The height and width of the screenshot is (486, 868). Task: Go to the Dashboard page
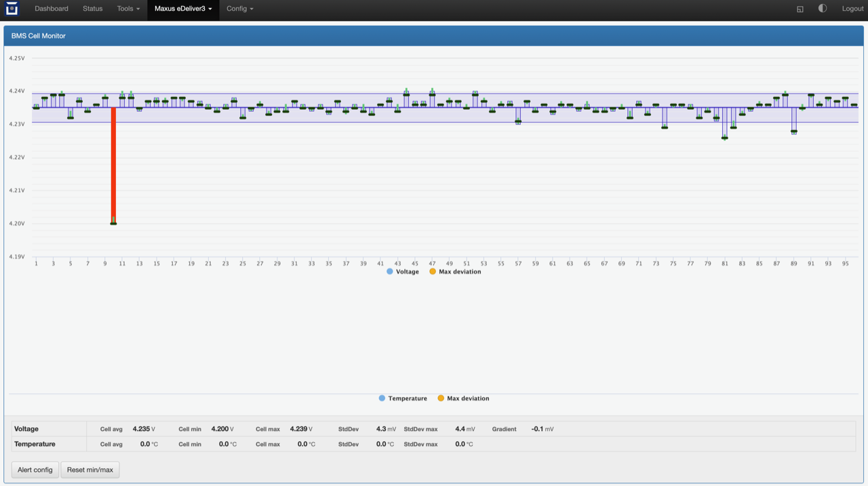tap(52, 9)
